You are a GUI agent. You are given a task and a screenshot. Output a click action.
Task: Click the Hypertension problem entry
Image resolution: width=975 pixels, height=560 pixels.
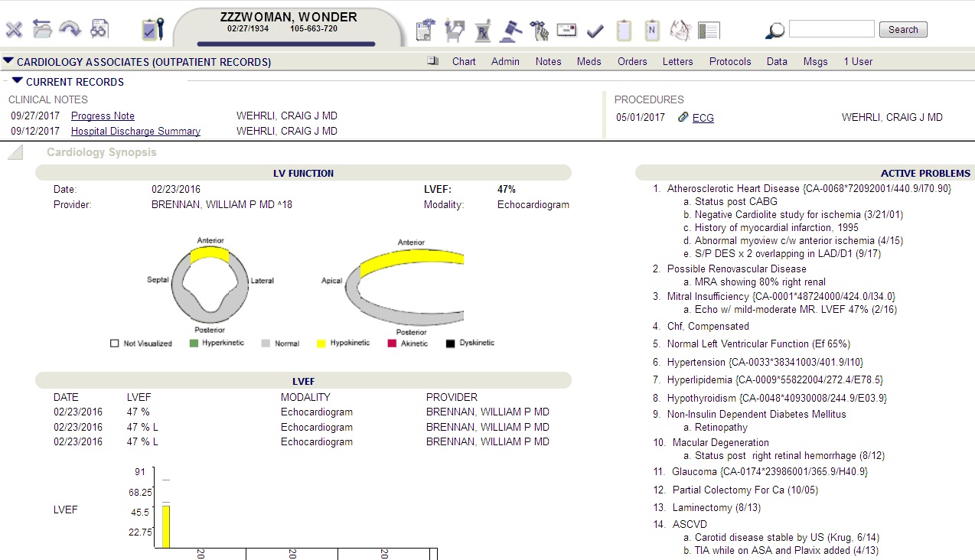pos(765,362)
